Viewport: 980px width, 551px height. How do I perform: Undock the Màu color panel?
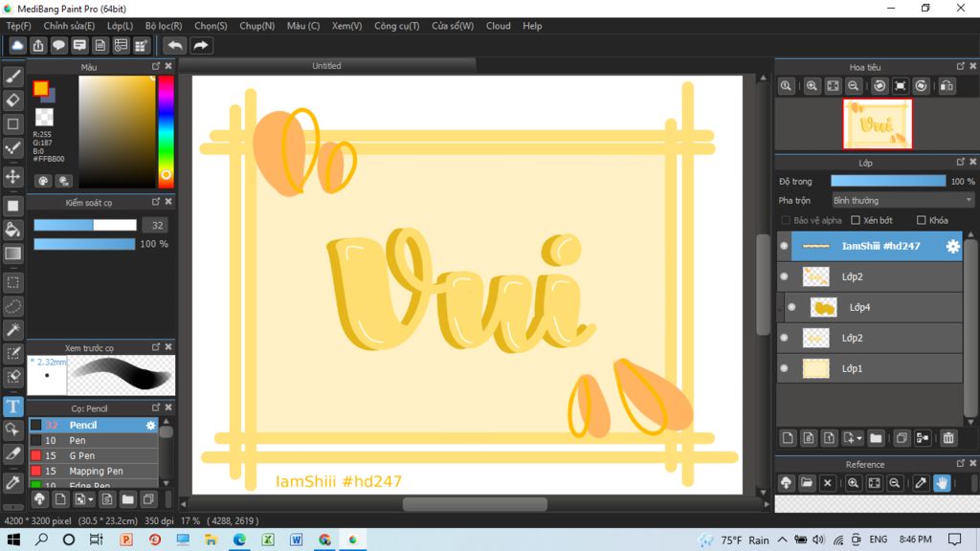coord(156,66)
